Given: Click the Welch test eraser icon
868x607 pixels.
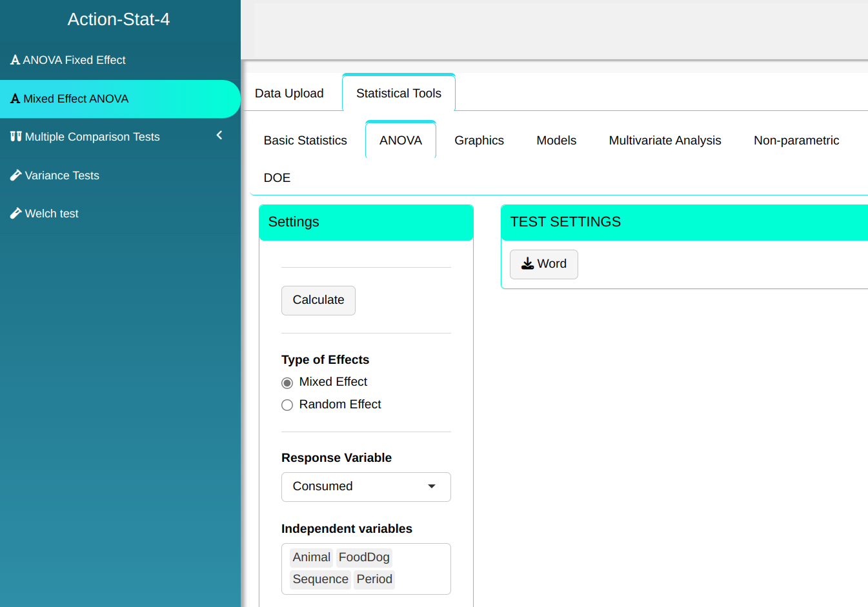Looking at the screenshot, I should (x=16, y=214).
